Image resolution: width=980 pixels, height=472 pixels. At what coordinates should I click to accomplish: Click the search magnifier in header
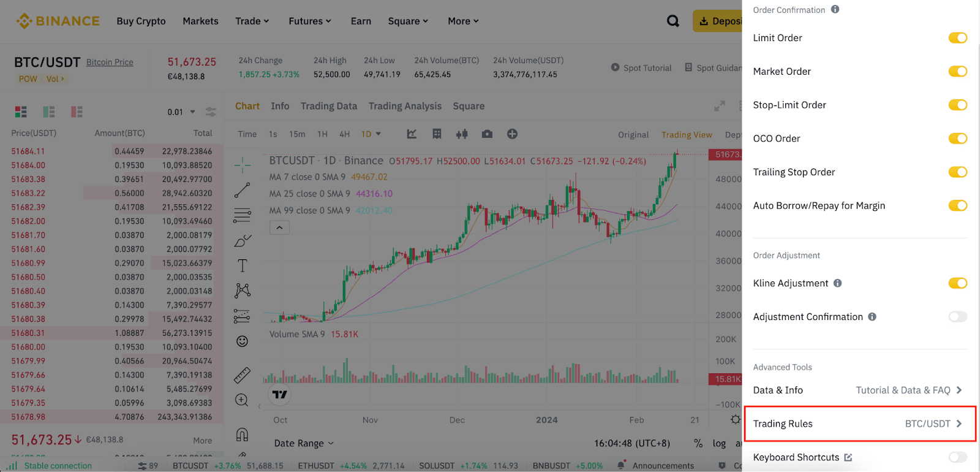[673, 21]
